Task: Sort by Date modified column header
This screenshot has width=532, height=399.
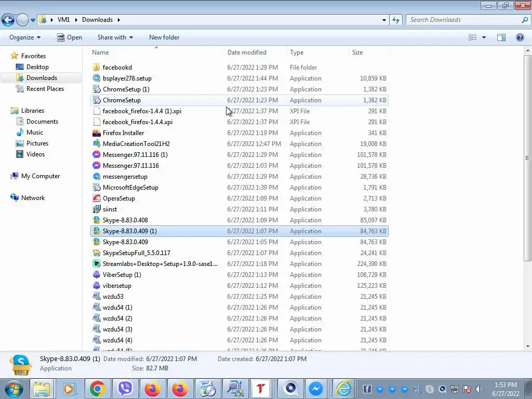Action: (x=256, y=52)
